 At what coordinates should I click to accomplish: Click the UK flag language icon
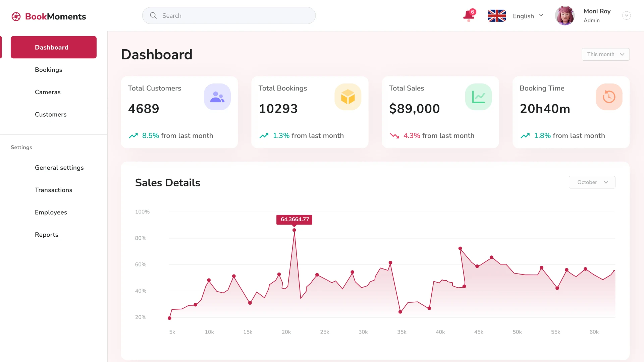pyautogui.click(x=496, y=15)
